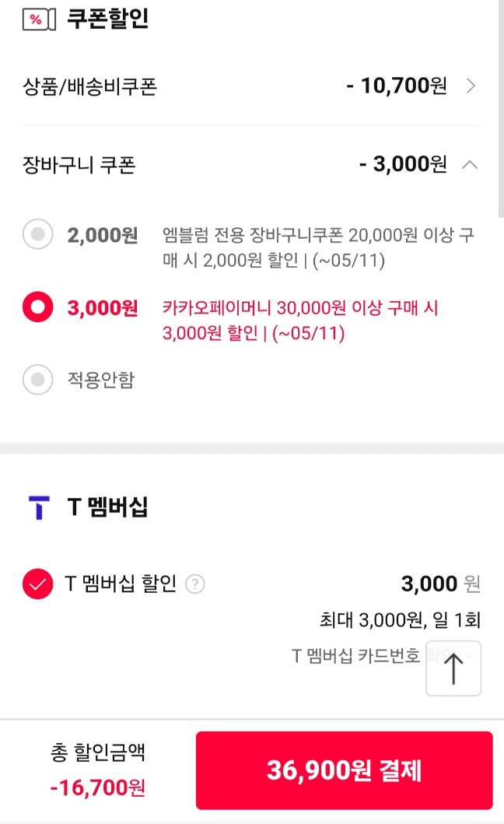The height and width of the screenshot is (824, 504).
Task: Click the -10,700원 coupon discount amount
Action: click(397, 86)
